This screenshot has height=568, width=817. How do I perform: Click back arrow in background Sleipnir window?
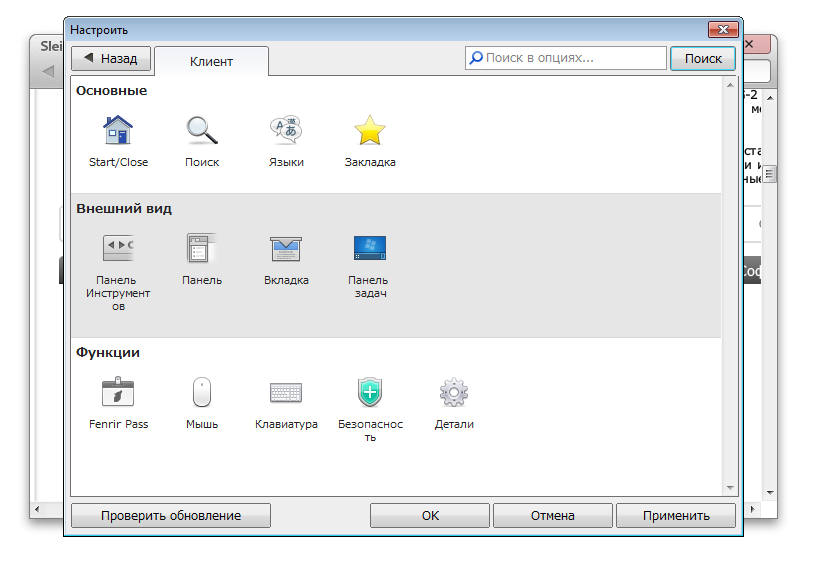48,71
